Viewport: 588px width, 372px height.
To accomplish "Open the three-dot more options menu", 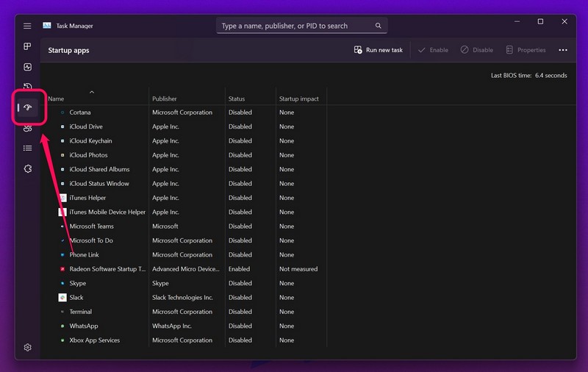I will pos(563,50).
